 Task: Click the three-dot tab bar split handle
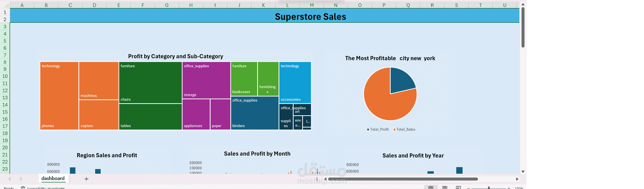(x=317, y=179)
